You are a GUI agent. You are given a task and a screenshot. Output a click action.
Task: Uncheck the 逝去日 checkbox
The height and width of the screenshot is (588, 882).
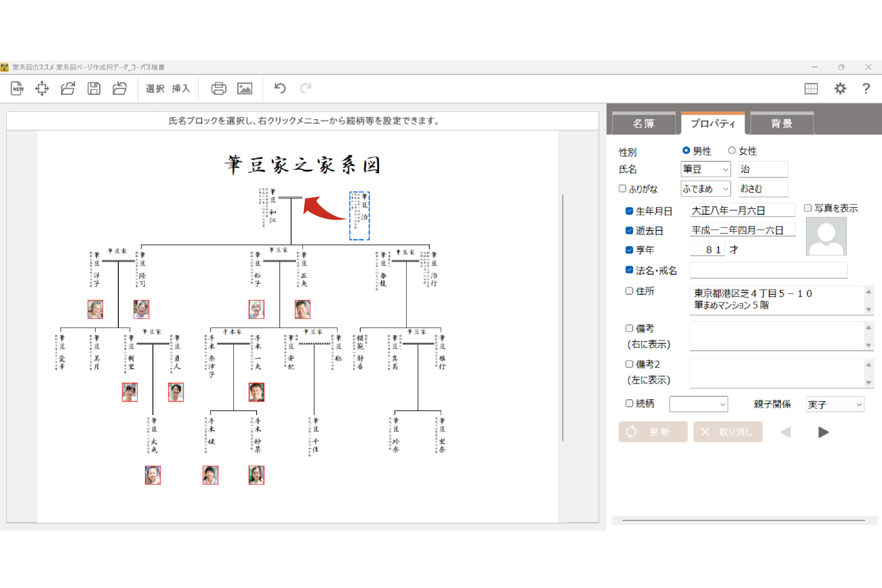pos(629,230)
